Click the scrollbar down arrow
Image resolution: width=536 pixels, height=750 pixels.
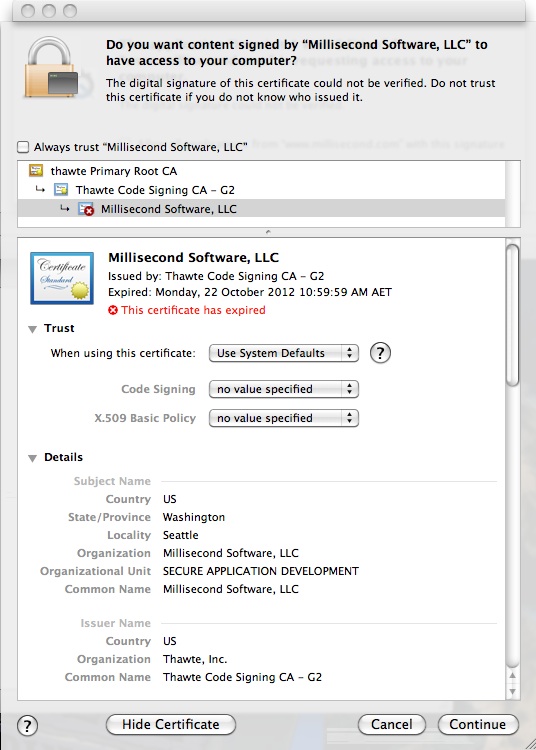pyautogui.click(x=513, y=692)
